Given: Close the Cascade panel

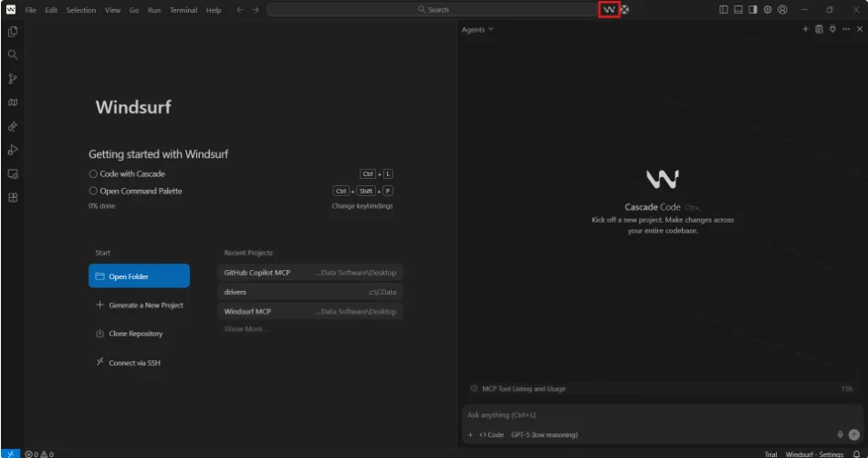Looking at the screenshot, I should pyautogui.click(x=860, y=29).
